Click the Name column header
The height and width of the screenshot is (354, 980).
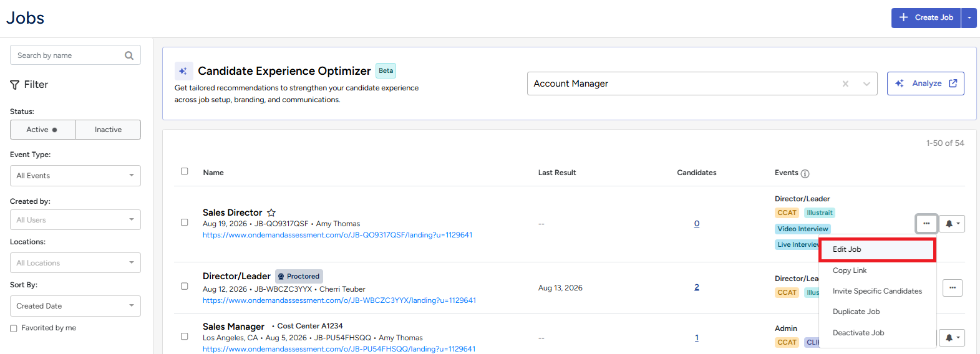[x=213, y=173]
